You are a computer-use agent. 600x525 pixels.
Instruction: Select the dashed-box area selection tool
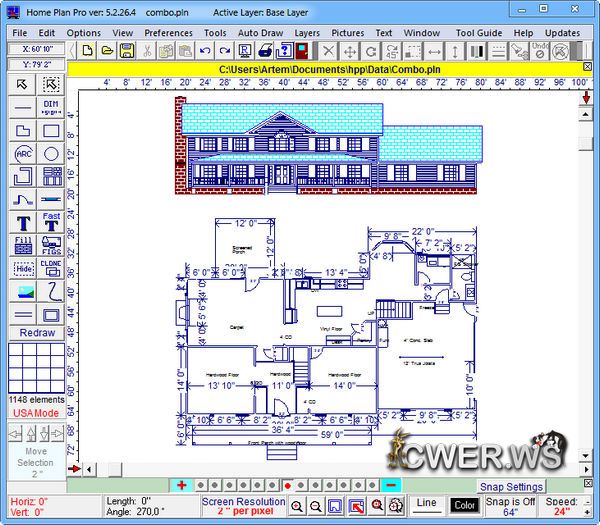coord(51,84)
